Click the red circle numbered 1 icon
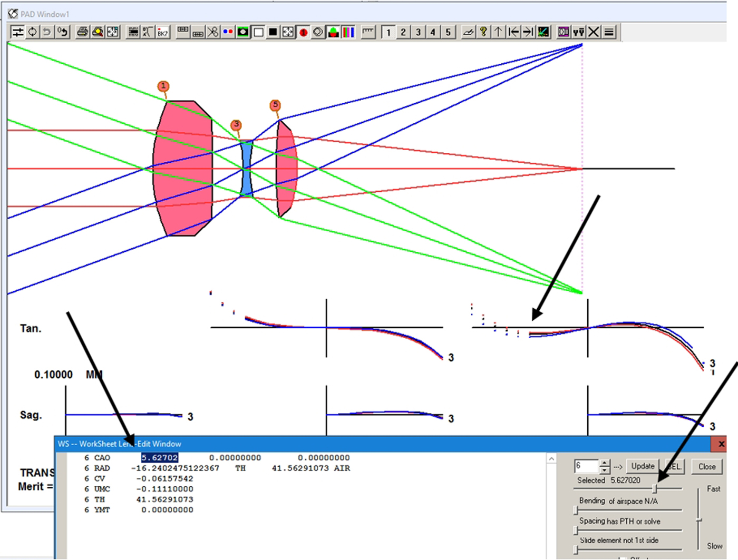Image resolution: width=738 pixels, height=560 pixels. pyautogui.click(x=303, y=32)
